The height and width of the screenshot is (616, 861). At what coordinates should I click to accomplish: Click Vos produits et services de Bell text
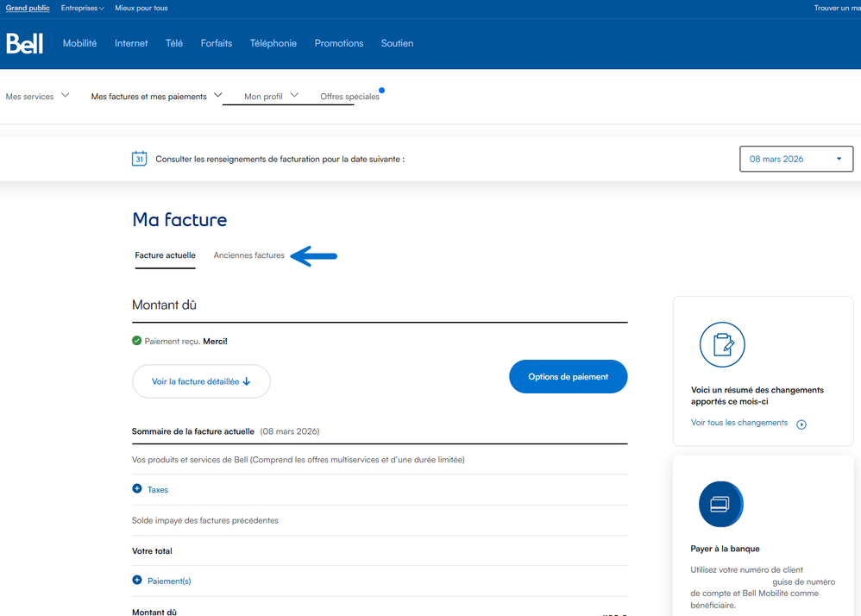pyautogui.click(x=299, y=460)
